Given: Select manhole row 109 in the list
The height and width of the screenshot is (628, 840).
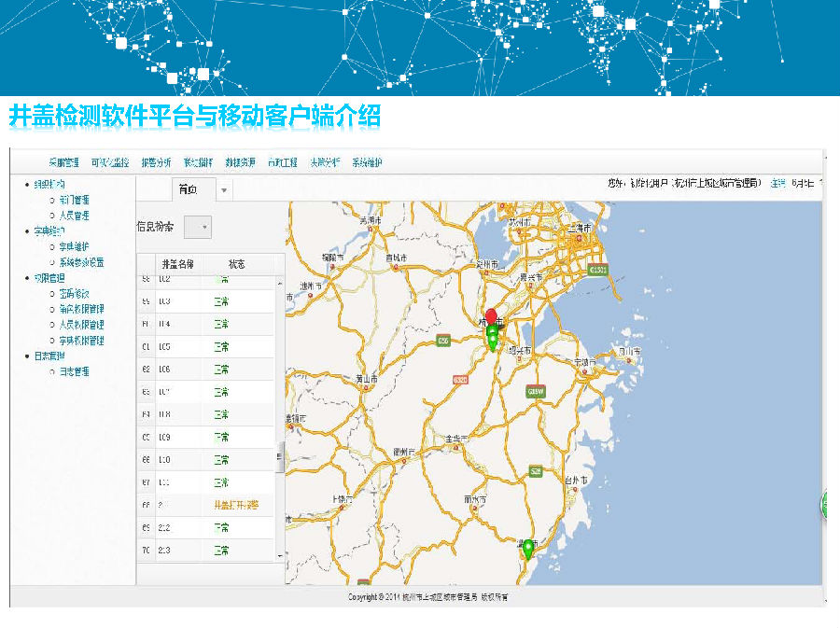Looking at the screenshot, I should point(206,438).
